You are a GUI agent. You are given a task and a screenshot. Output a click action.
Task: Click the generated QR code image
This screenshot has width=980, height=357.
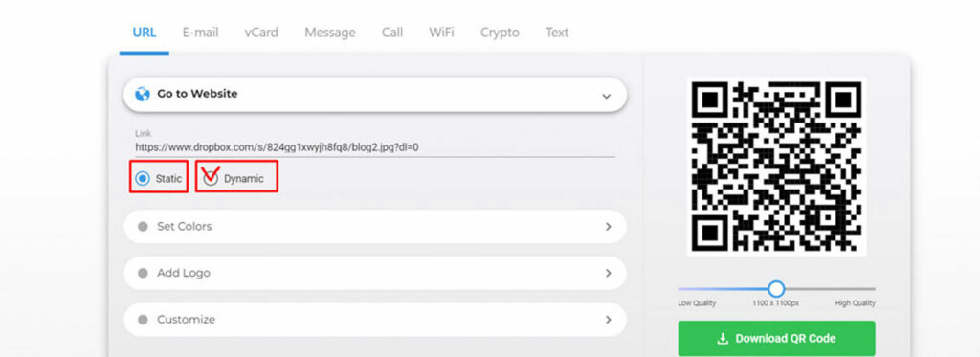pos(776,167)
